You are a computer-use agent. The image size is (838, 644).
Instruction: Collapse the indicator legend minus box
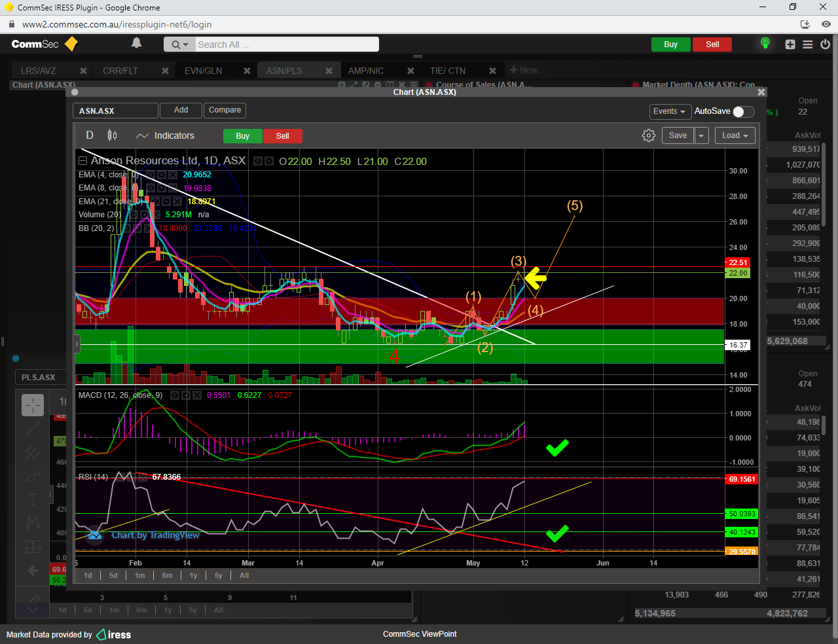(x=82, y=161)
